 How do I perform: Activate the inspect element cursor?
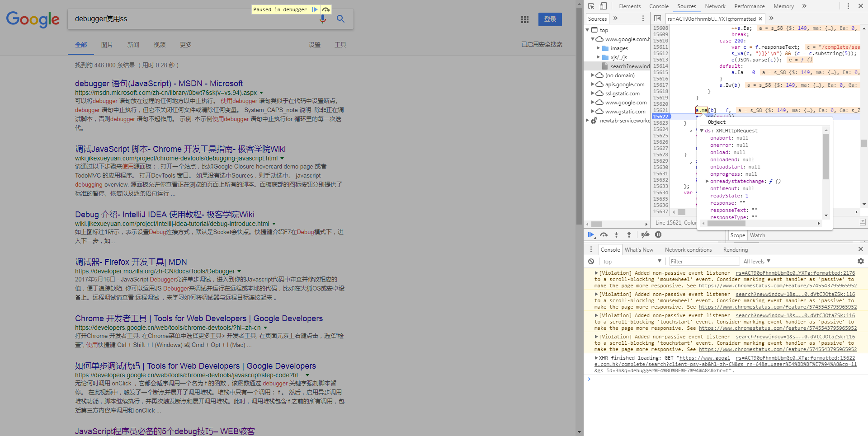pos(592,6)
